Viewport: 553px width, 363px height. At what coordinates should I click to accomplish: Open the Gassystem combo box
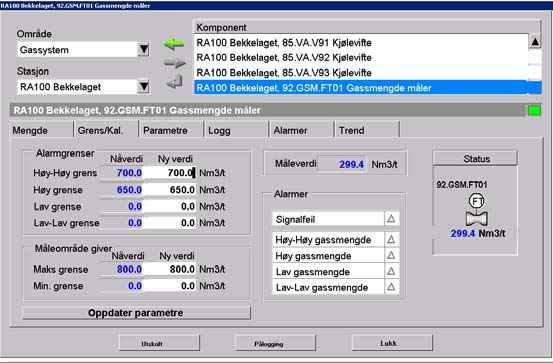tap(83, 49)
